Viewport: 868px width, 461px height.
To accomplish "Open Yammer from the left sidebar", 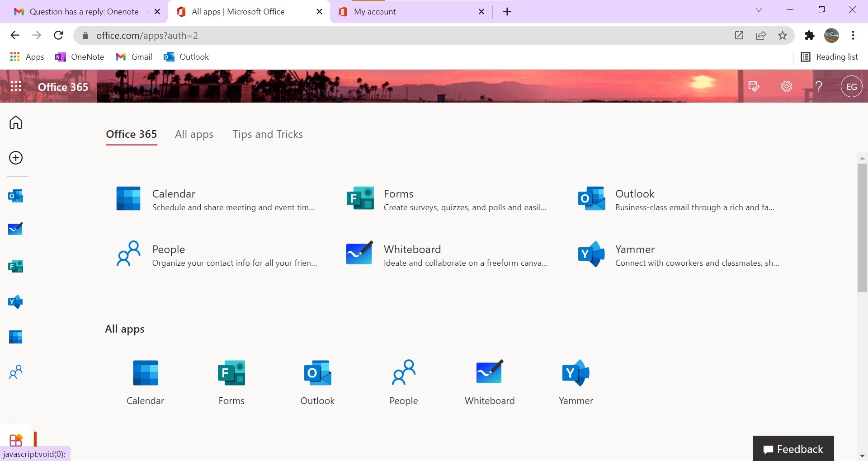I will click(16, 301).
